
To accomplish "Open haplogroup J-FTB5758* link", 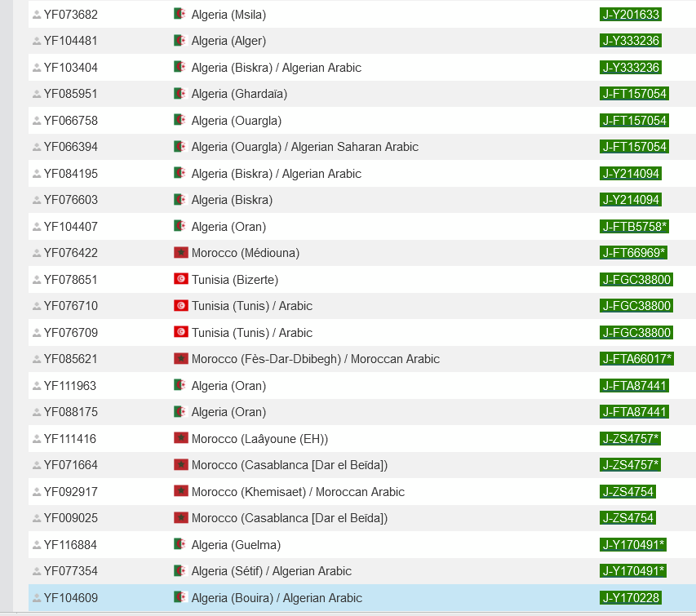I will [x=634, y=226].
